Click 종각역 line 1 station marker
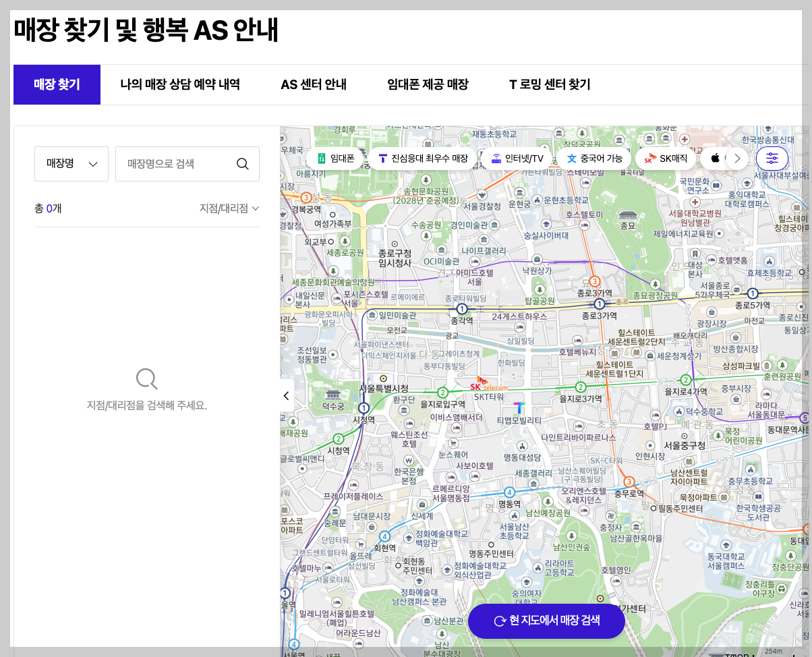 pyautogui.click(x=462, y=309)
